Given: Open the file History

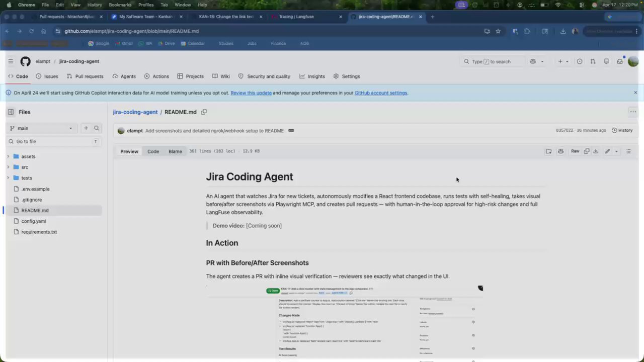Looking at the screenshot, I should click(x=622, y=130).
